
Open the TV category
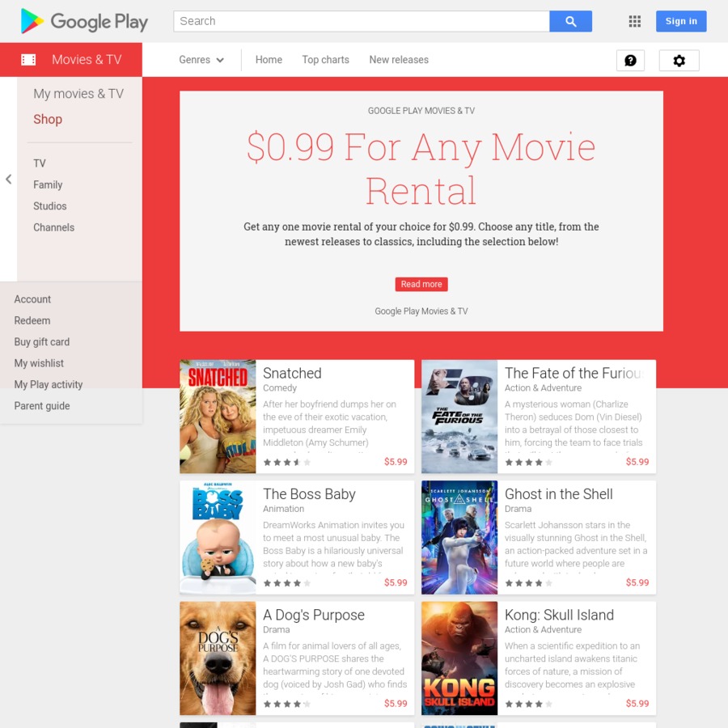[40, 163]
